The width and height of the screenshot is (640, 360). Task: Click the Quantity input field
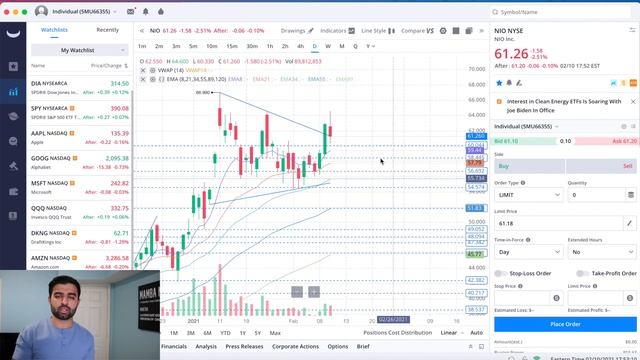click(x=596, y=195)
